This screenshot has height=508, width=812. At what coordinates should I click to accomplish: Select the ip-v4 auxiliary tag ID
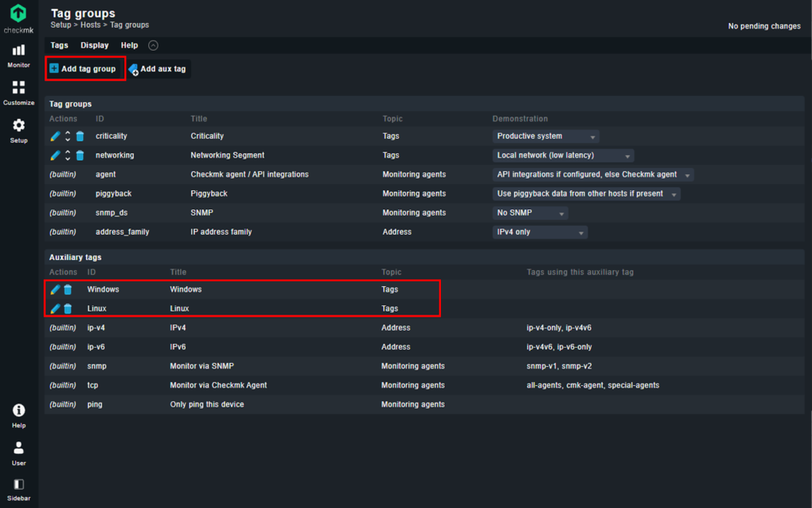96,327
